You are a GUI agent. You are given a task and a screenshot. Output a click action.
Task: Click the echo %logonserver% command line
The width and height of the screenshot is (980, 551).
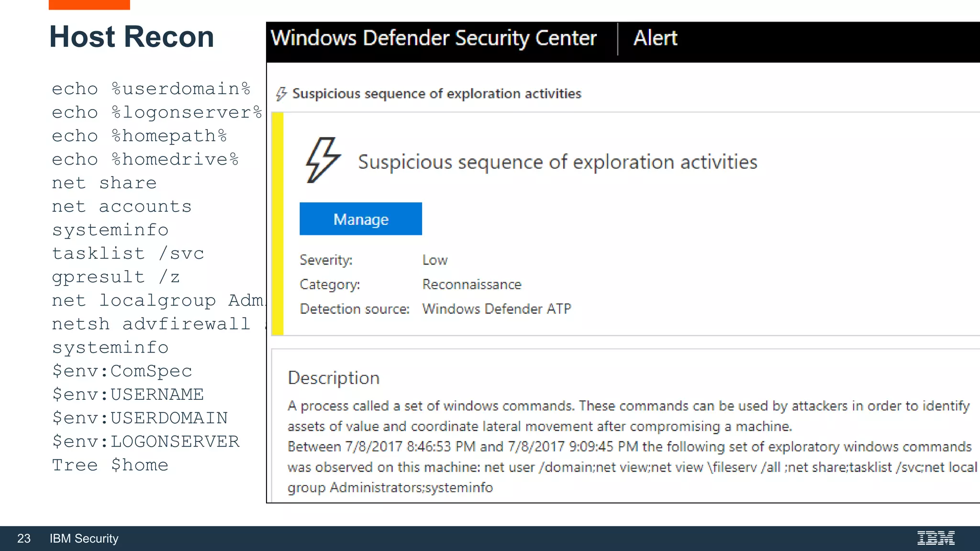coord(157,112)
